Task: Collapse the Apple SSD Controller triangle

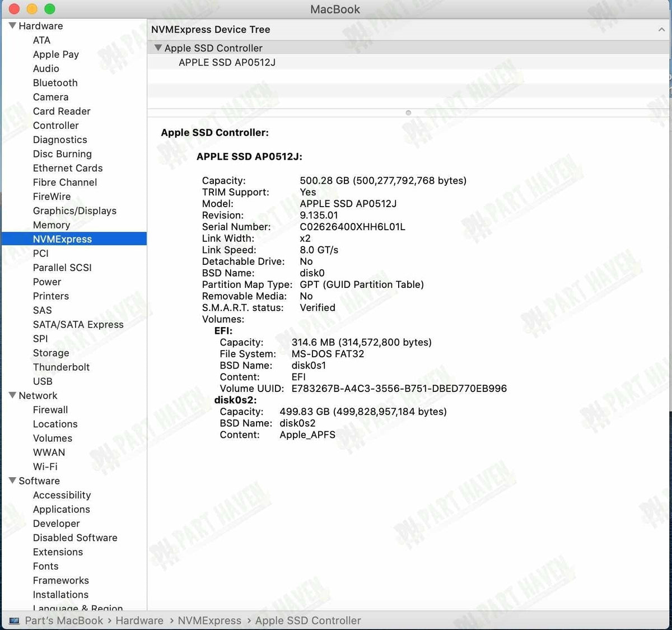Action: (x=158, y=48)
